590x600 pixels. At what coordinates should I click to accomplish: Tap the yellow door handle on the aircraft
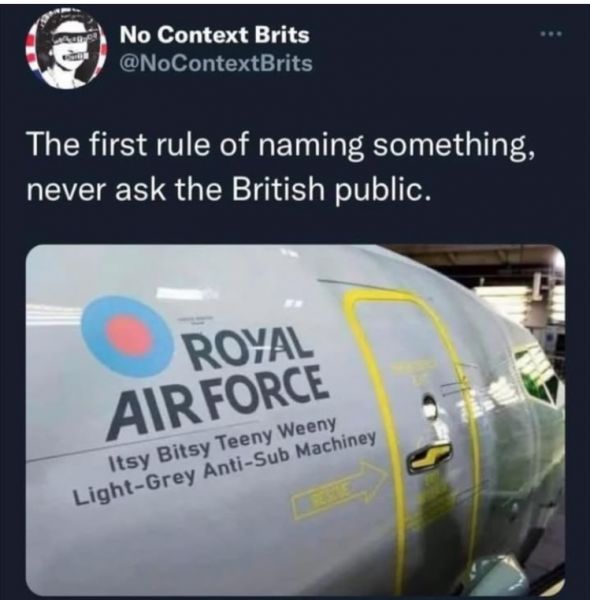pyautogui.click(x=430, y=457)
